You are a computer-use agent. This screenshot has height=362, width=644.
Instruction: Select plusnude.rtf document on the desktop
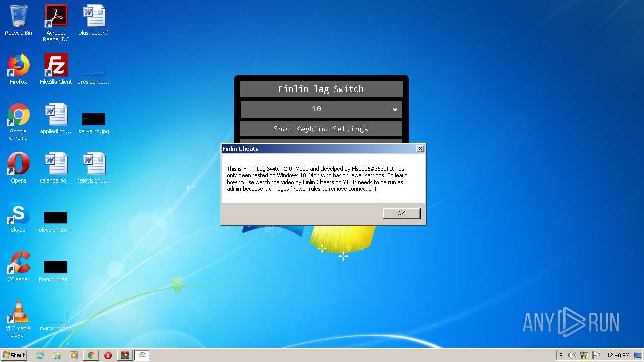pos(94,20)
